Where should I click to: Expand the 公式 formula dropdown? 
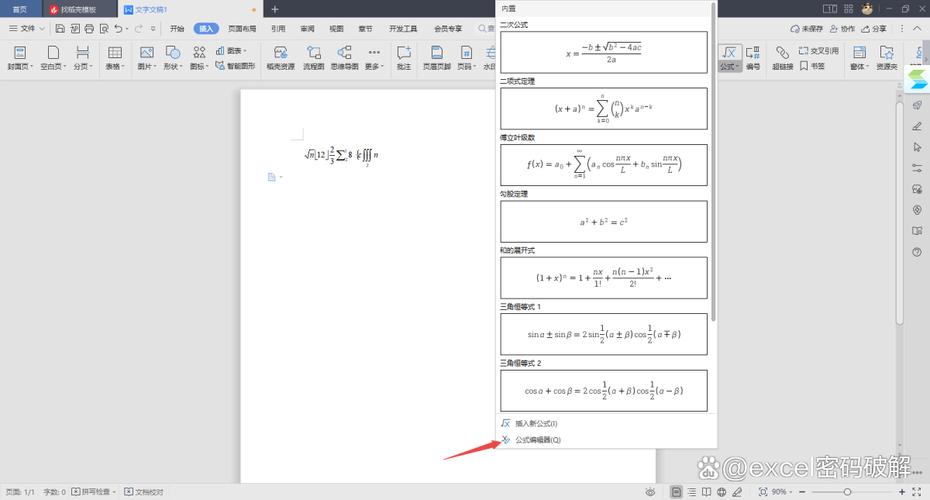730,67
